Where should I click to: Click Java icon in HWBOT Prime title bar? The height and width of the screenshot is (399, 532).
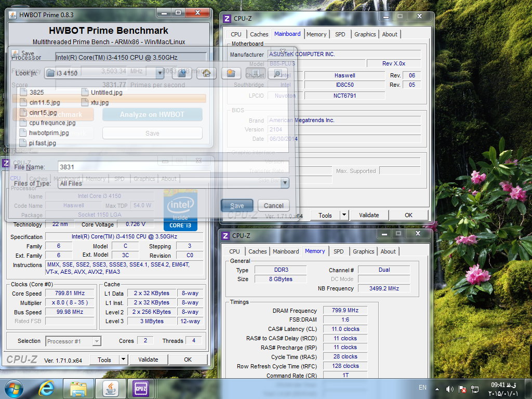[x=13, y=15]
